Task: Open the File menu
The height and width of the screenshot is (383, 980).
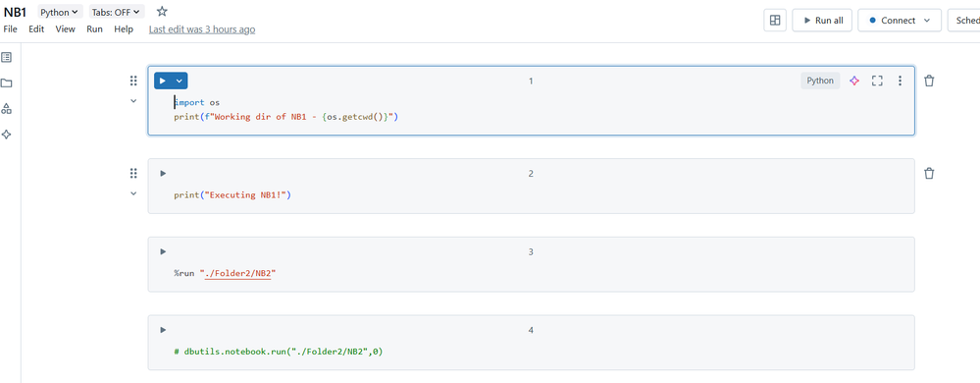Action: click(10, 28)
